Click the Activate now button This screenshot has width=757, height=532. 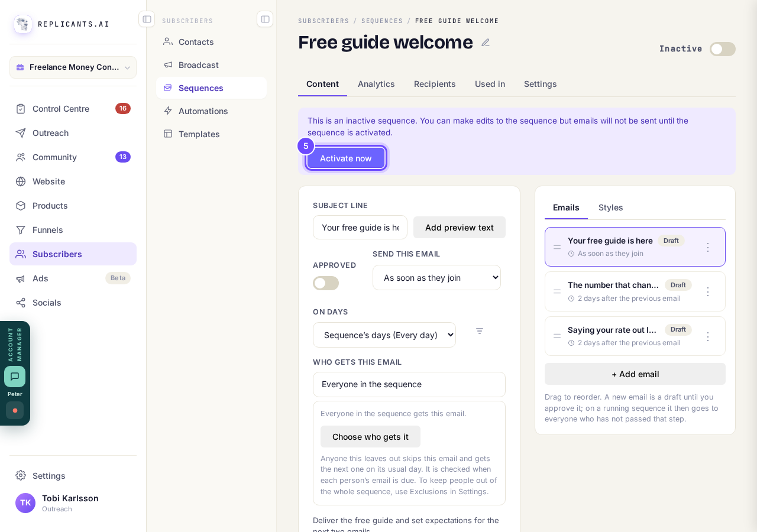[x=346, y=158]
